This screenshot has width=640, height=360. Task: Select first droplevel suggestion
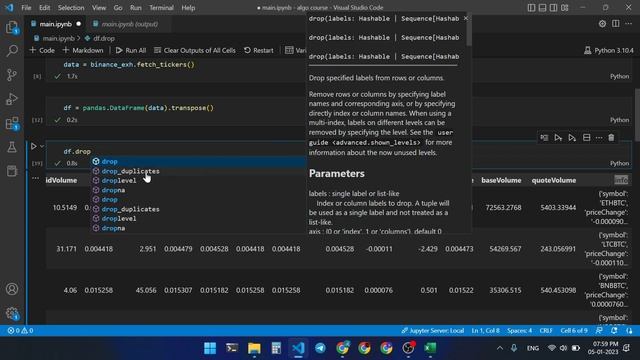199,180
